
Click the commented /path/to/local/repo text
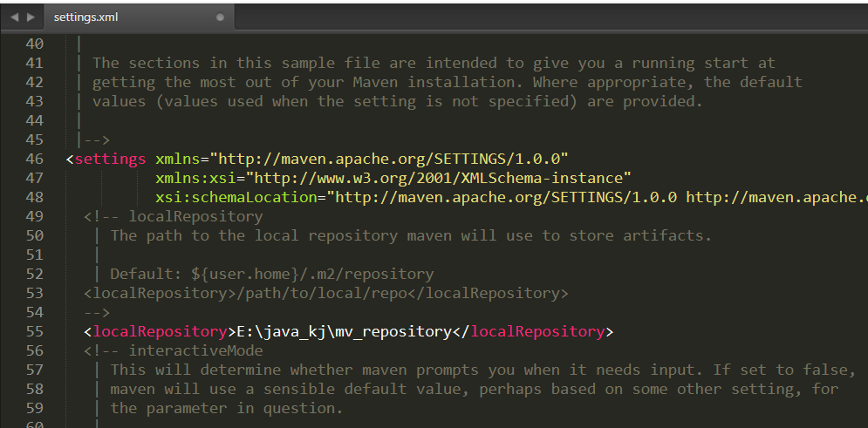[x=322, y=293]
